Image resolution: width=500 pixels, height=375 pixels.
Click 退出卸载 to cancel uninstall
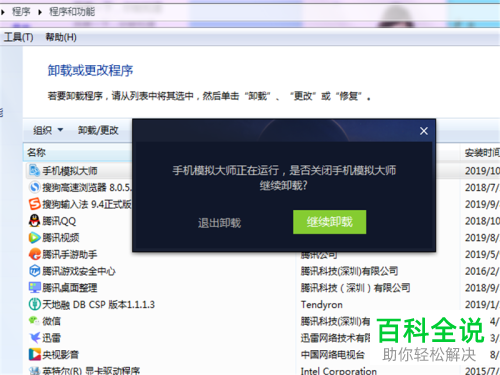(219, 223)
